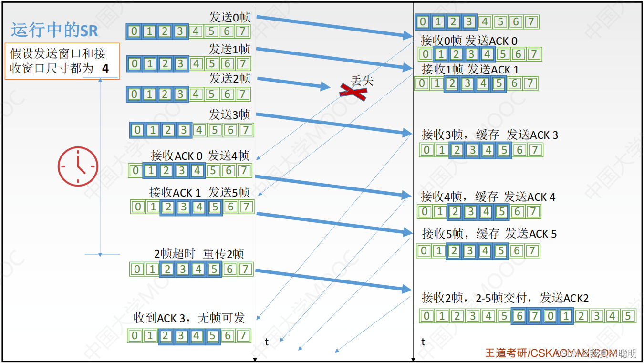The height and width of the screenshot is (363, 644).
Task: Select the text "接收5帧，缓存 发送ACK 5"
Action: tap(489, 234)
